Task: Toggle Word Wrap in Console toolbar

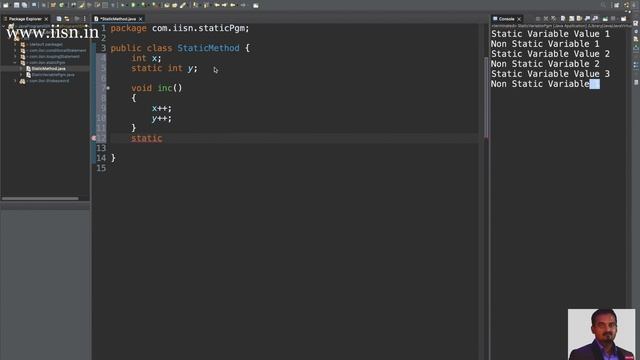Action: (x=579, y=19)
